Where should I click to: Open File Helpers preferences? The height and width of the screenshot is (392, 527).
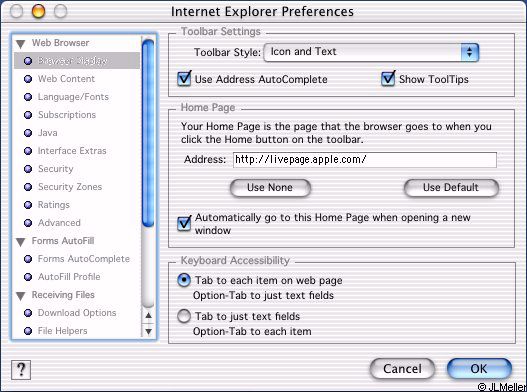[63, 331]
